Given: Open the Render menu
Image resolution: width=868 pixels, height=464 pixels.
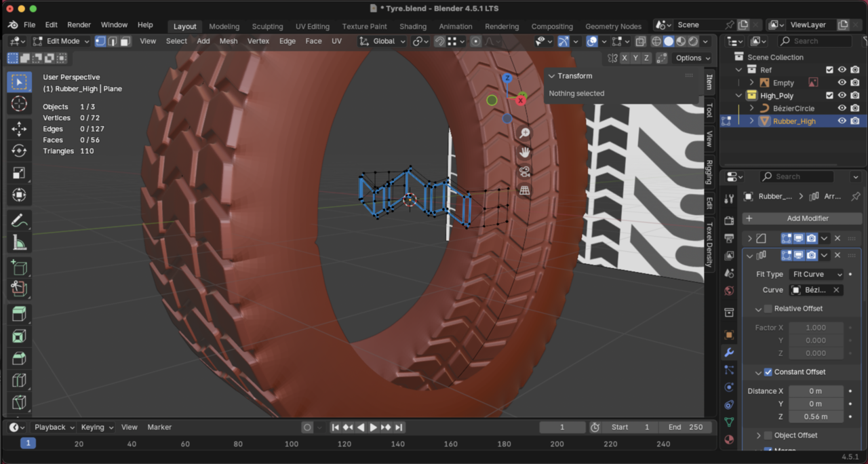Looking at the screenshot, I should [x=79, y=24].
